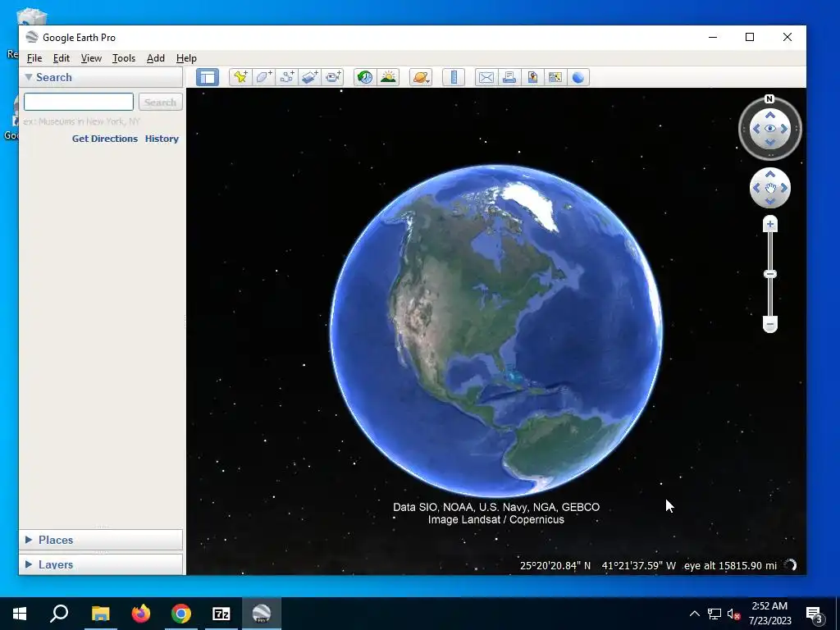
Task: Add a placemark with the pushpin icon
Action: point(240,77)
